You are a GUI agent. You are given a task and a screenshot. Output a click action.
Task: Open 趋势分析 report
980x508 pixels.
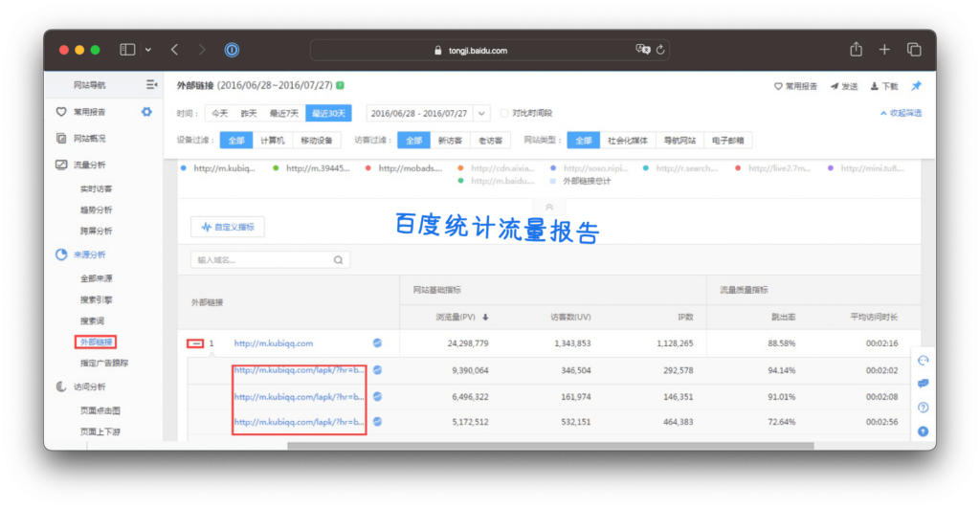[x=97, y=210]
